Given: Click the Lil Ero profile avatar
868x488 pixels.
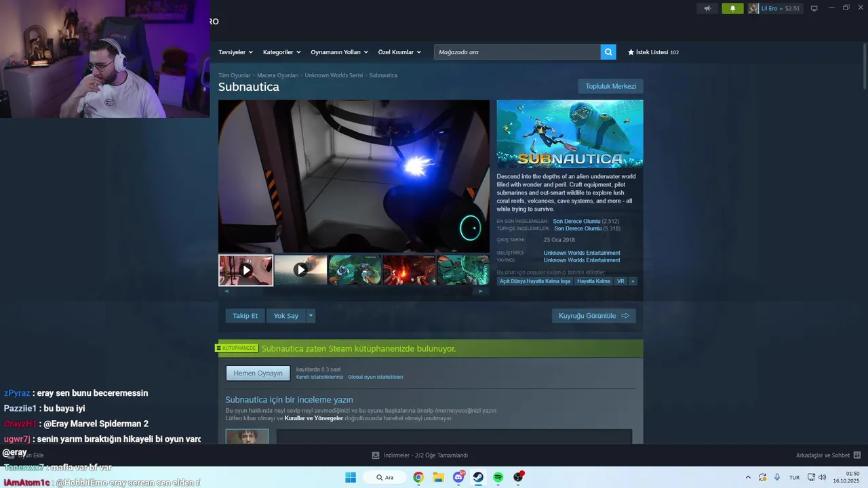Looking at the screenshot, I should click(753, 8).
